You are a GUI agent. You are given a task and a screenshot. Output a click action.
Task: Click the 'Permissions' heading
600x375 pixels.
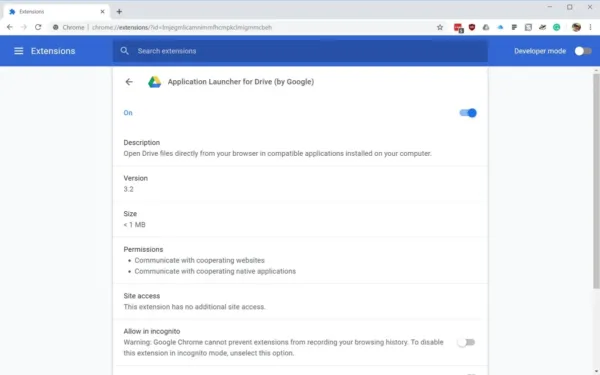point(143,249)
